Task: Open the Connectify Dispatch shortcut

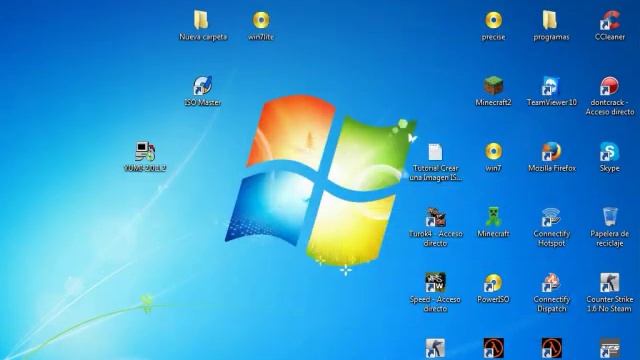Action: tap(551, 282)
